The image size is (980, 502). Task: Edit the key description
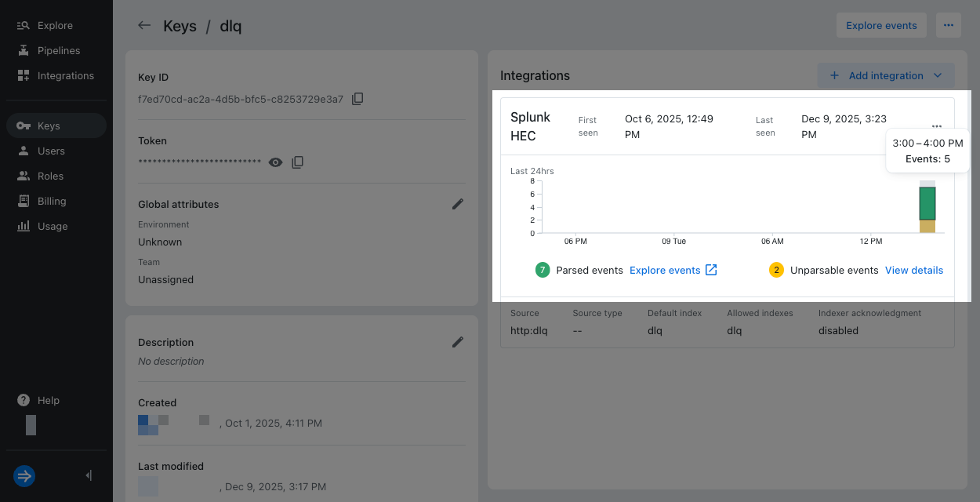[x=458, y=342]
